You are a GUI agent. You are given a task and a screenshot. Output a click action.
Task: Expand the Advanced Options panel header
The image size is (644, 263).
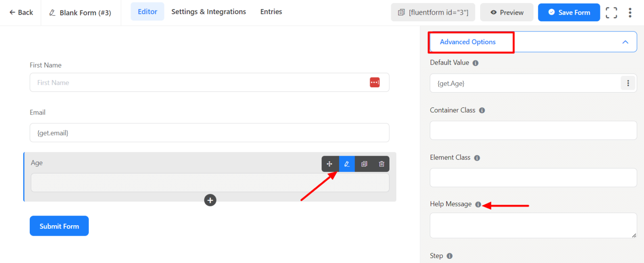(467, 42)
